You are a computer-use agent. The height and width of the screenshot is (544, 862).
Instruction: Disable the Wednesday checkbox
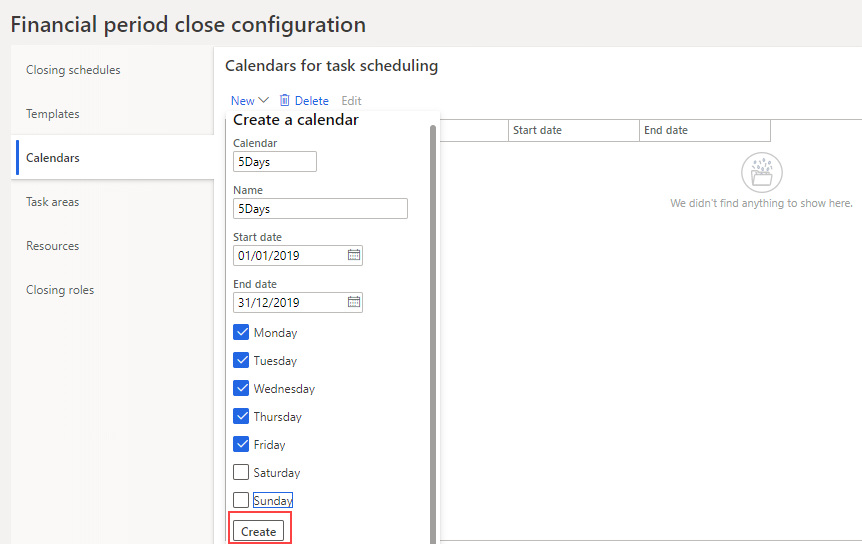[241, 389]
